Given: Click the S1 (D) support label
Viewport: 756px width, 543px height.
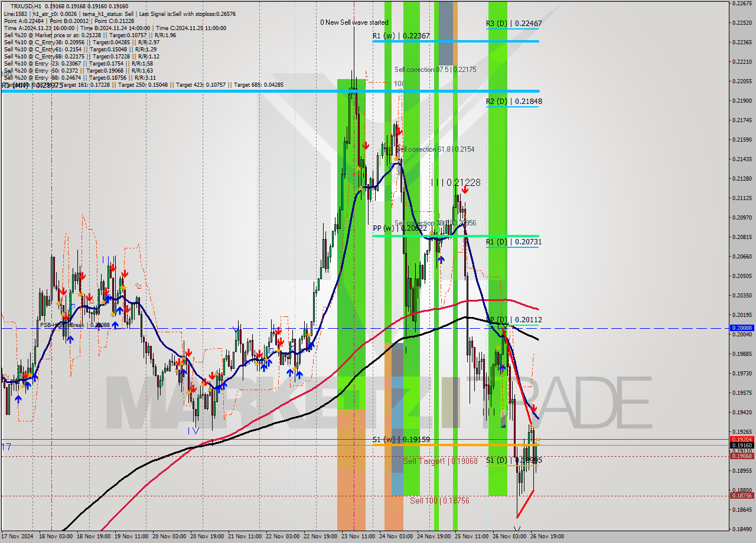Looking at the screenshot, I should click(x=514, y=460).
